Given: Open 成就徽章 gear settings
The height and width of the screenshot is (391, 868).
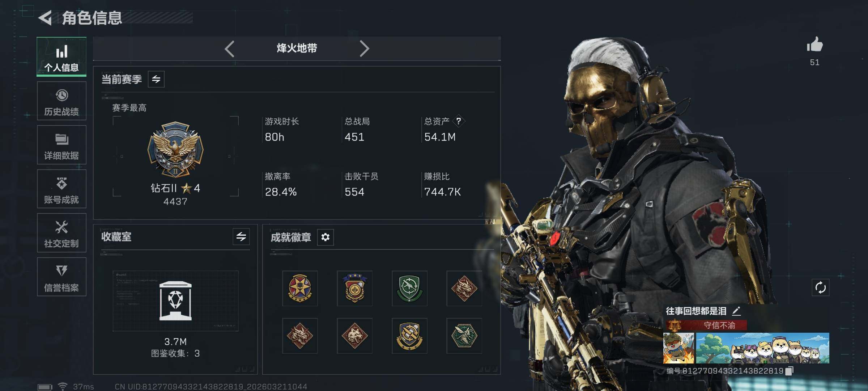Looking at the screenshot, I should [325, 237].
